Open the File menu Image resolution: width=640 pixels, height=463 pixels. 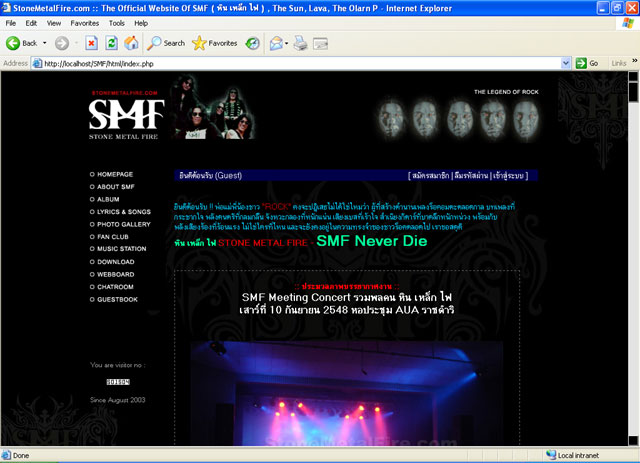[11, 23]
